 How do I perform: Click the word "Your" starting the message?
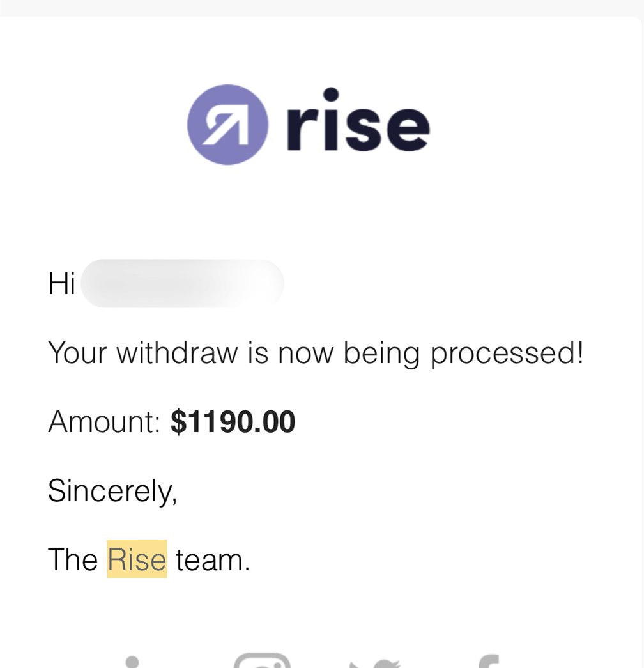click(77, 352)
